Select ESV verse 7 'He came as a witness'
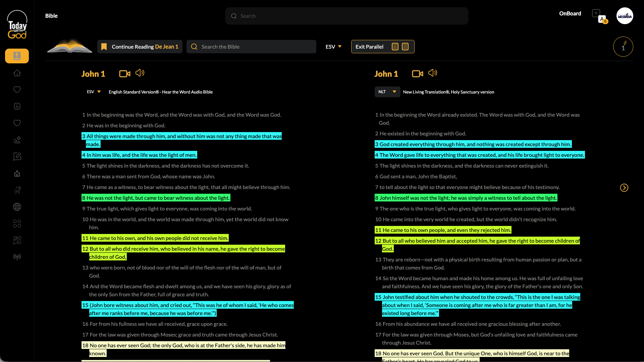 pos(186,187)
